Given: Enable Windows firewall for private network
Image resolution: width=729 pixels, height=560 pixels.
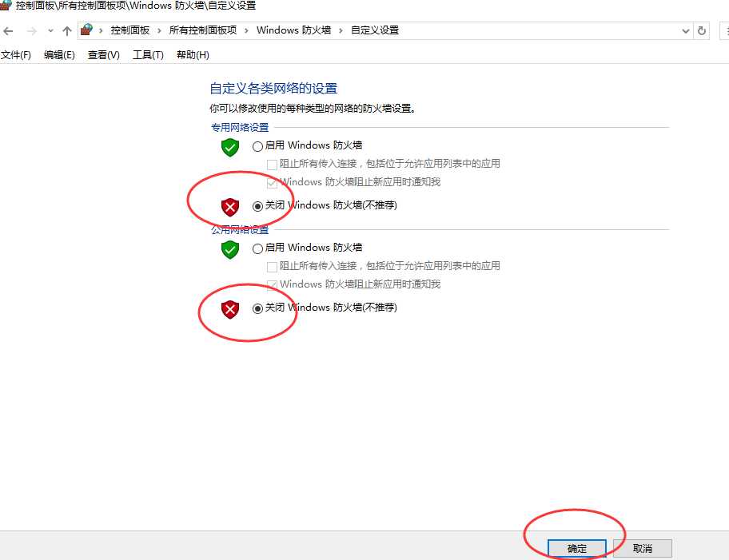Looking at the screenshot, I should [x=257, y=147].
